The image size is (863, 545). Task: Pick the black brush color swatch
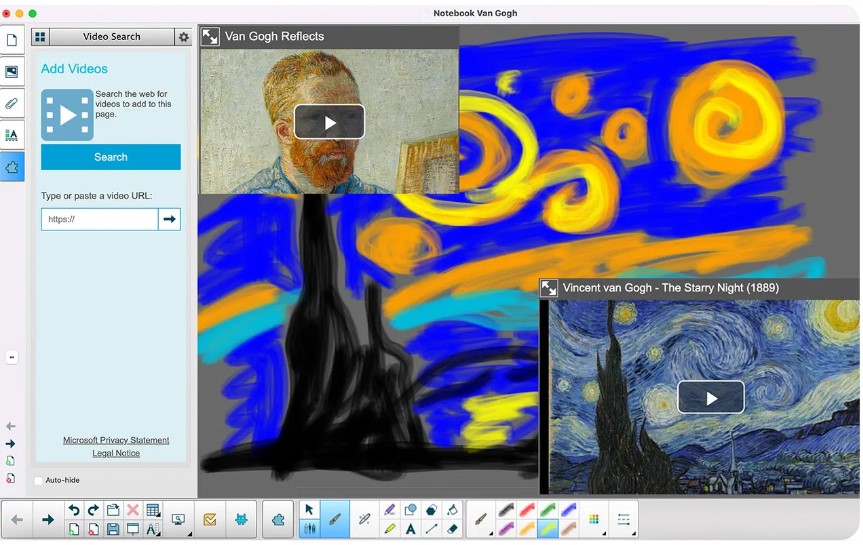point(506,510)
